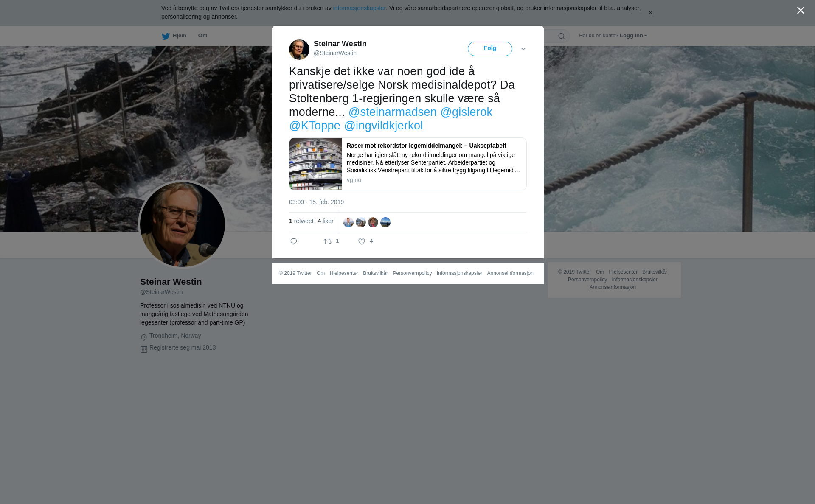Dismiss the cookie notice banner
Screen dimensions: 815x504
pos(650,13)
